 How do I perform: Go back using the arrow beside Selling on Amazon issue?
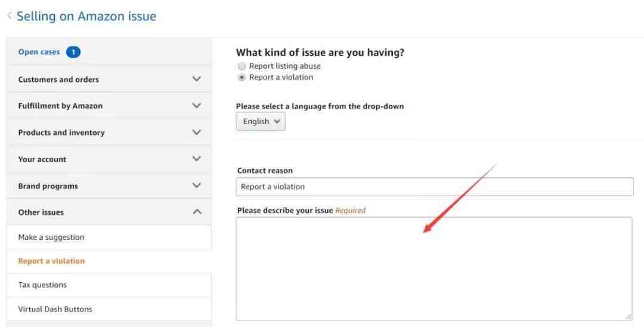pyautogui.click(x=10, y=16)
